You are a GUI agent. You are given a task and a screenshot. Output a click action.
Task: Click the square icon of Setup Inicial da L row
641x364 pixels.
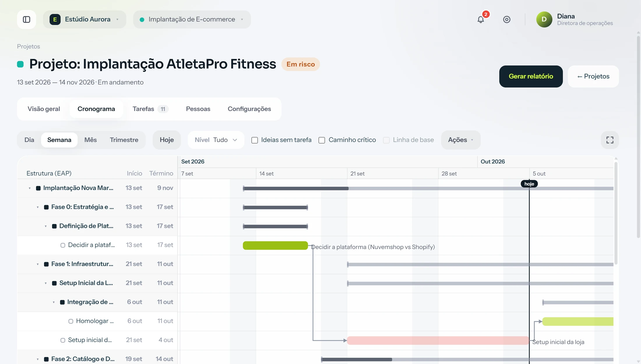54,283
